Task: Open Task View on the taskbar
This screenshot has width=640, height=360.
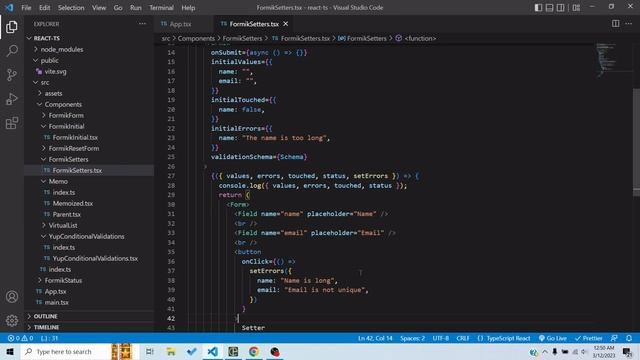Action: click(x=150, y=351)
